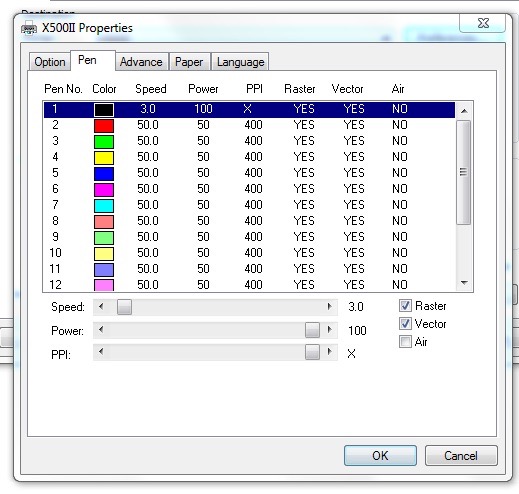Click the pen list scroll down arrow
Screen dimensions: 519x494
point(464,283)
